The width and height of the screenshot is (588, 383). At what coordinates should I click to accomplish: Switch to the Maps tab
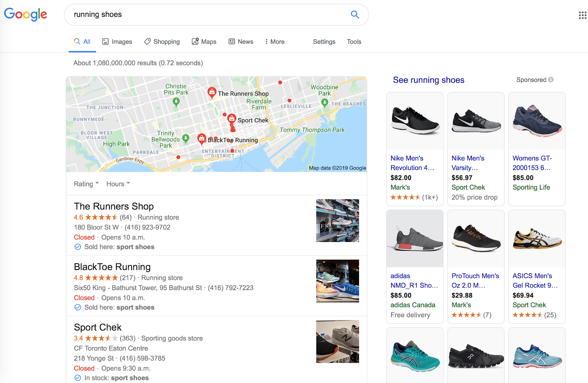(x=204, y=41)
